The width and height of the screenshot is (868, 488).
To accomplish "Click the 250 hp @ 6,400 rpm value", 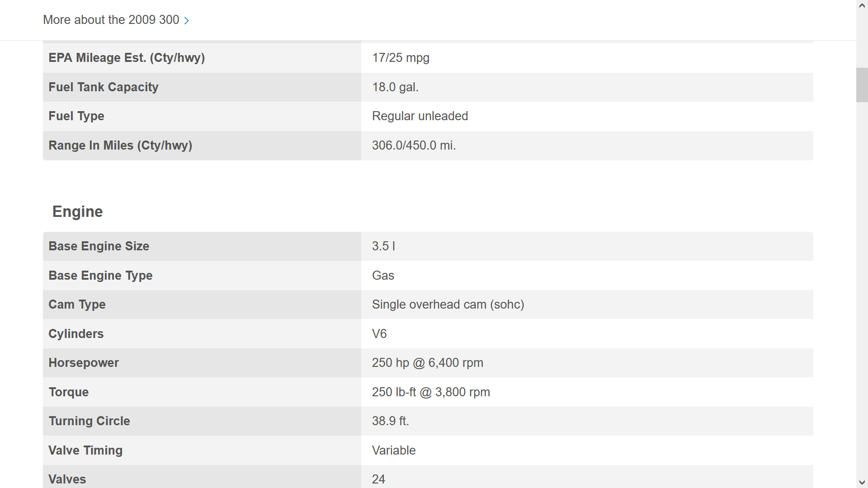I will [428, 363].
